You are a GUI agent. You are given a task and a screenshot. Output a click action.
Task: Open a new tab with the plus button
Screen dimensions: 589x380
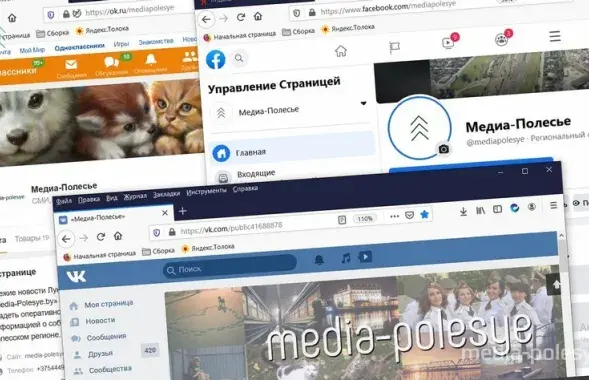[x=183, y=211]
